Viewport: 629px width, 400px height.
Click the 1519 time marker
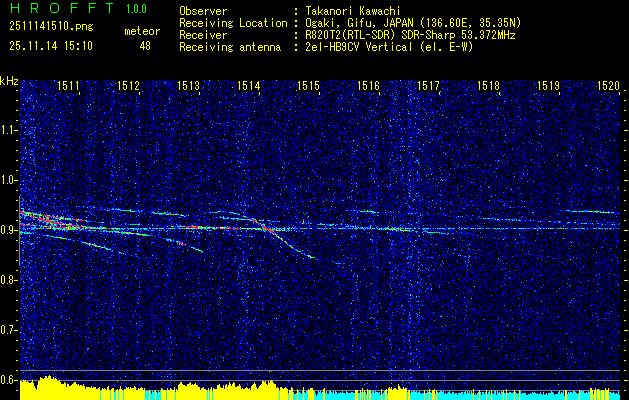point(549,87)
